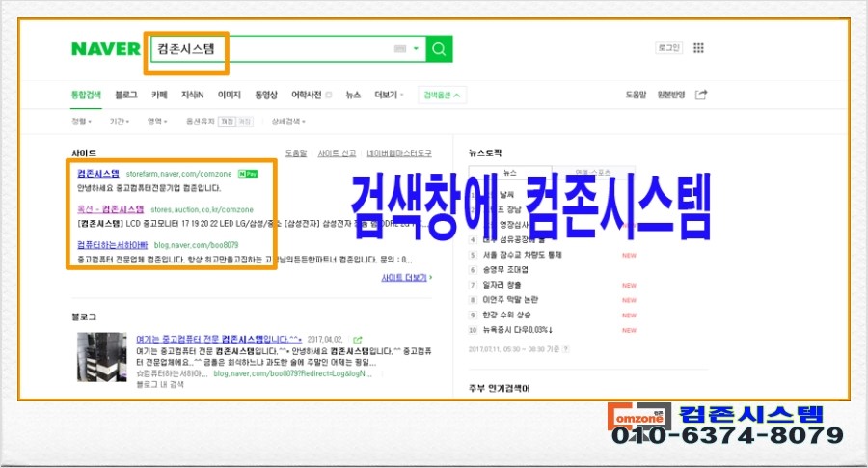
Task: Click the 로그인 button
Action: click(x=668, y=48)
